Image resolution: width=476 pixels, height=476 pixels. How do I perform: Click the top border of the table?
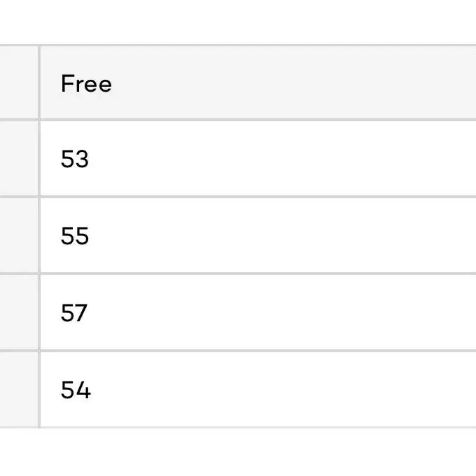[x=238, y=45]
